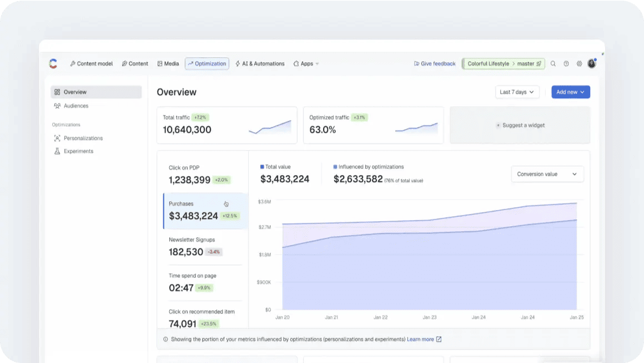
Task: Click the Experiments flask icon
Action: tap(58, 151)
